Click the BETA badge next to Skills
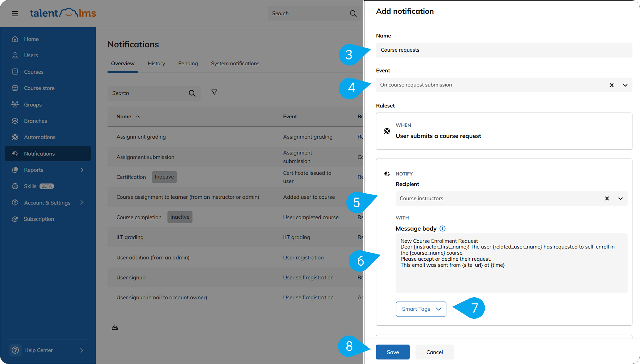 [47, 186]
